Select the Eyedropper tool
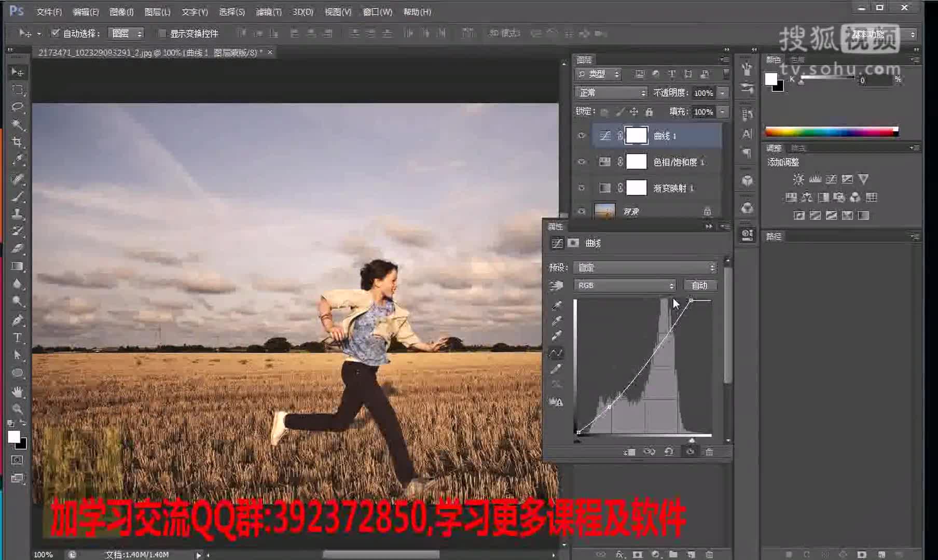This screenshot has height=560, width=938. [17, 160]
